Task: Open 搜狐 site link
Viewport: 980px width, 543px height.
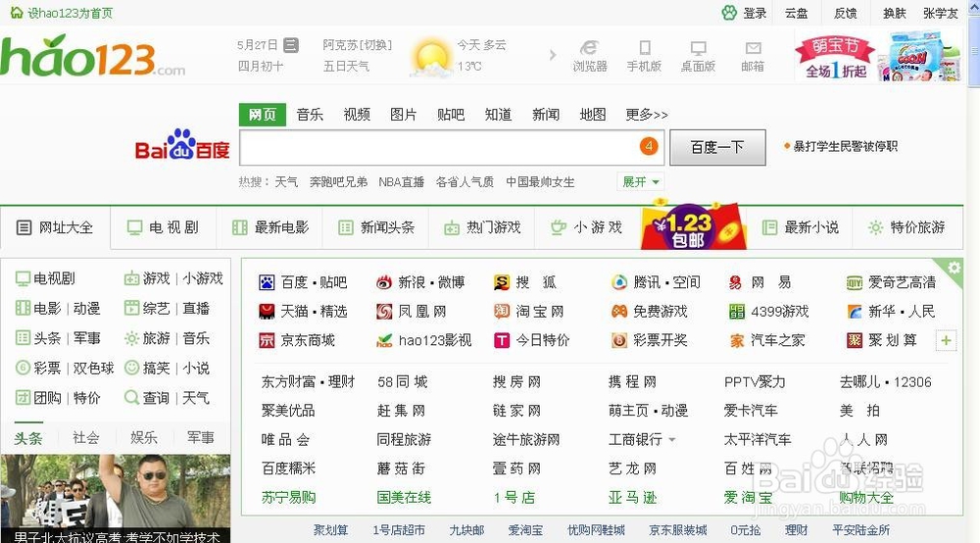Action: click(524, 282)
